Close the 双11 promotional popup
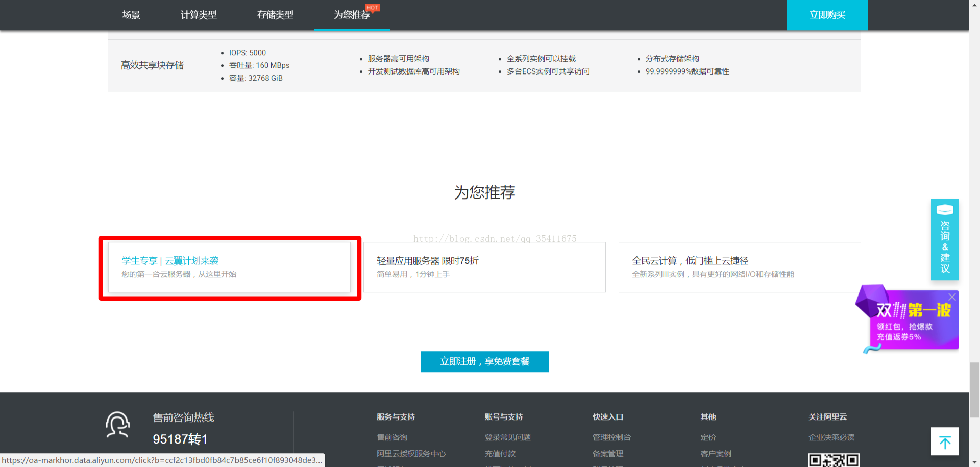The image size is (980, 467). coord(952,297)
